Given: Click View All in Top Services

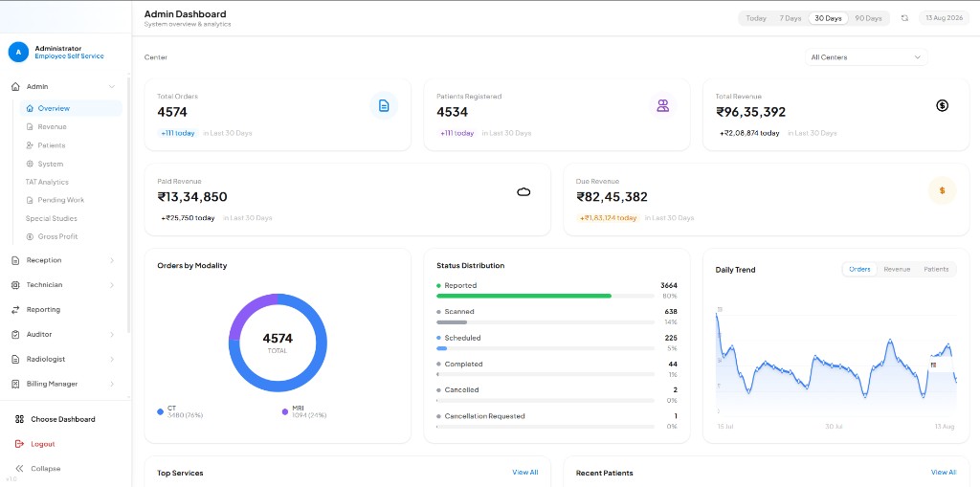Looking at the screenshot, I should pyautogui.click(x=525, y=472).
